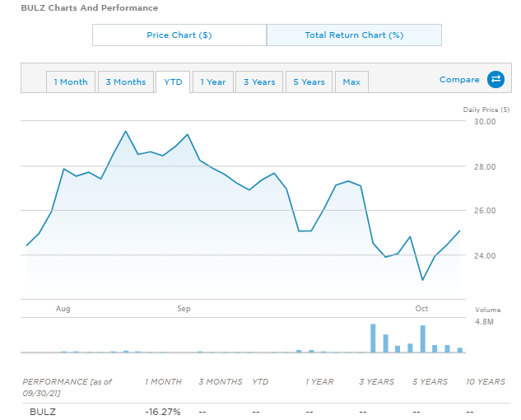The height and width of the screenshot is (420, 521).
Task: Click the 4.8M volume value
Action: (x=484, y=321)
